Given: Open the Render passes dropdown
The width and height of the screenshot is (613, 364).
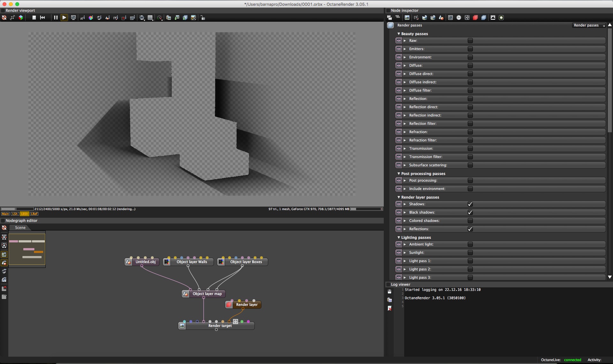Looking at the screenshot, I should (589, 25).
